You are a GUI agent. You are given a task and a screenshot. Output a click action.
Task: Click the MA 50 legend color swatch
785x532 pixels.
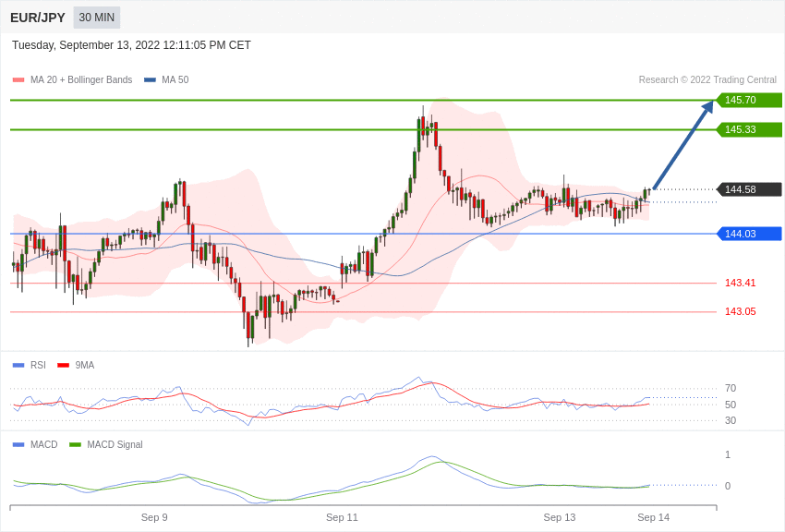click(x=150, y=80)
